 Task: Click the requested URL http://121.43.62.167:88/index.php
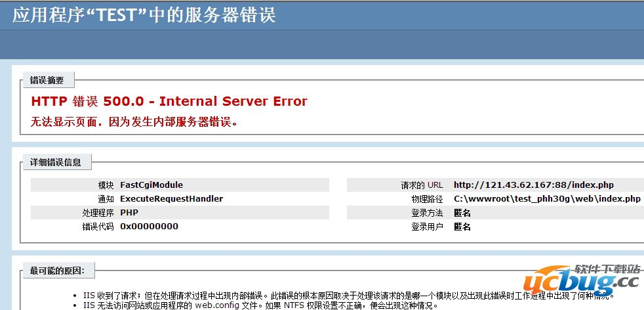click(533, 185)
